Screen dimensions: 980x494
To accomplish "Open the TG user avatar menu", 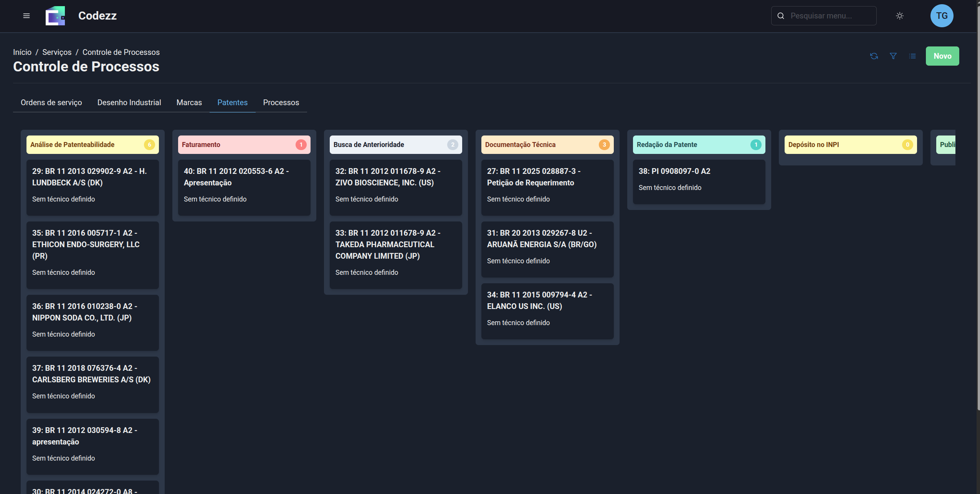I will (x=941, y=16).
